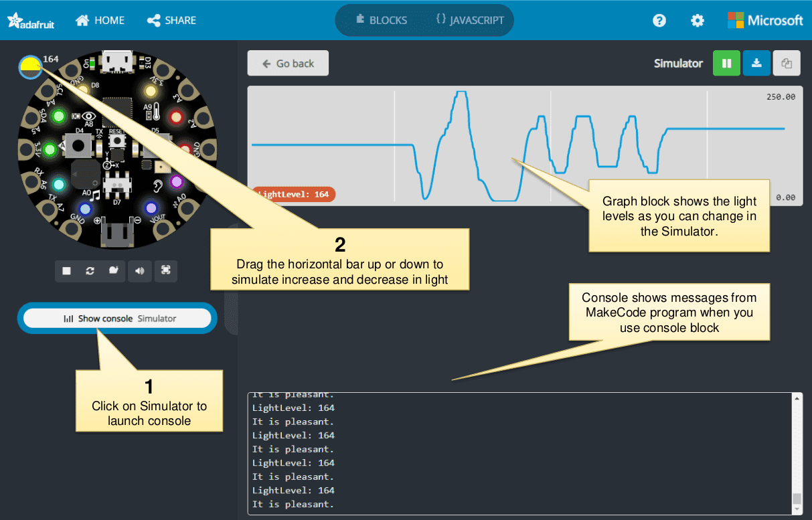This screenshot has width=812, height=520.
Task: Click the Adafruit logo
Action: coord(31,21)
